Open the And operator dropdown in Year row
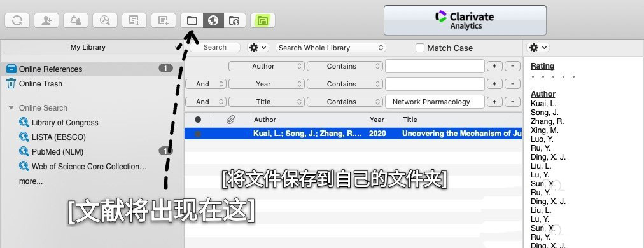Viewport: 644px width, 248px height. click(x=206, y=84)
